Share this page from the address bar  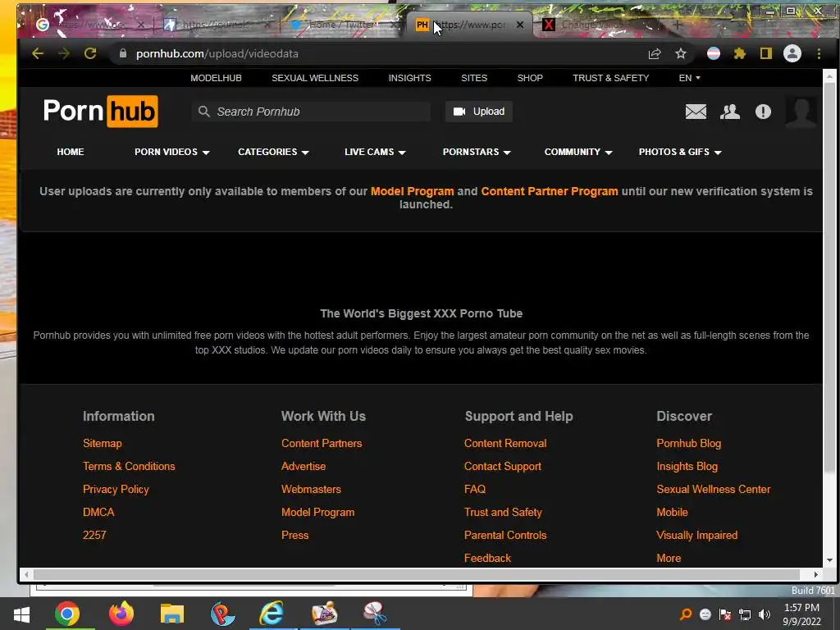pos(654,53)
